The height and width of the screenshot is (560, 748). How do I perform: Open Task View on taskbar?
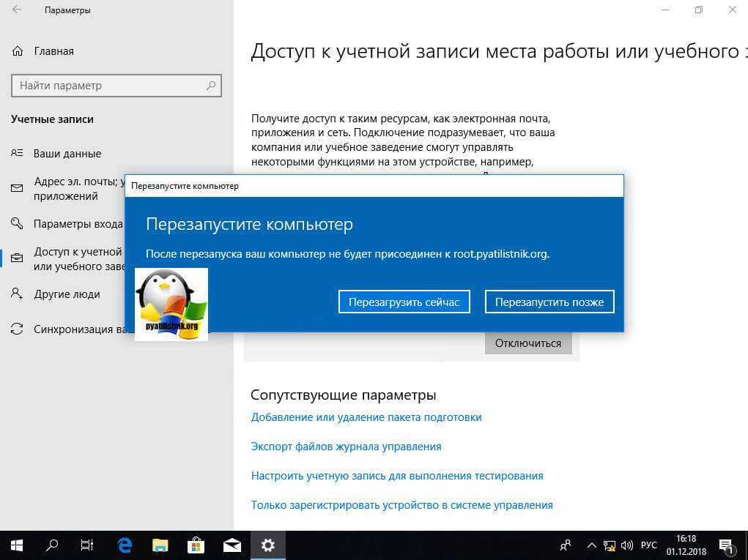[87, 545]
